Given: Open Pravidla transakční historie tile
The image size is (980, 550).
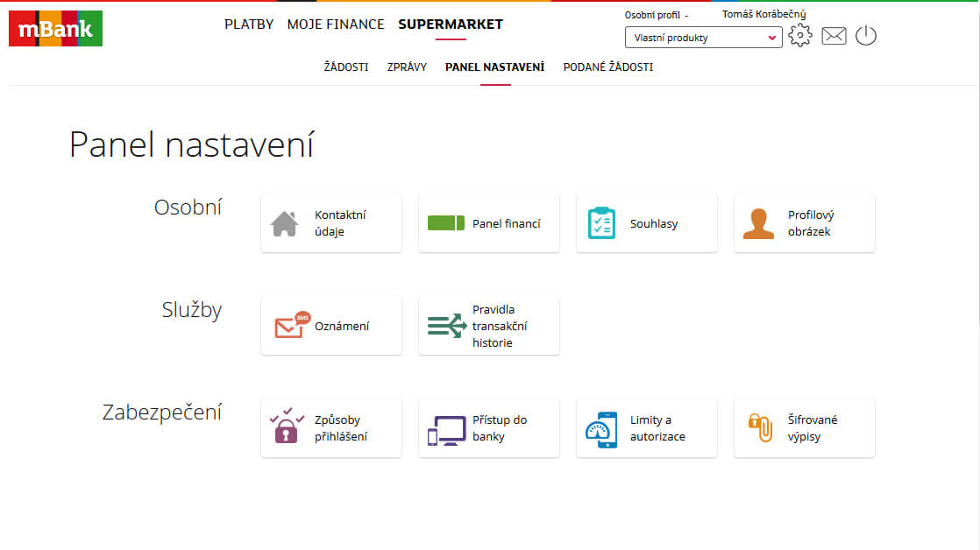Looking at the screenshot, I should tap(488, 325).
